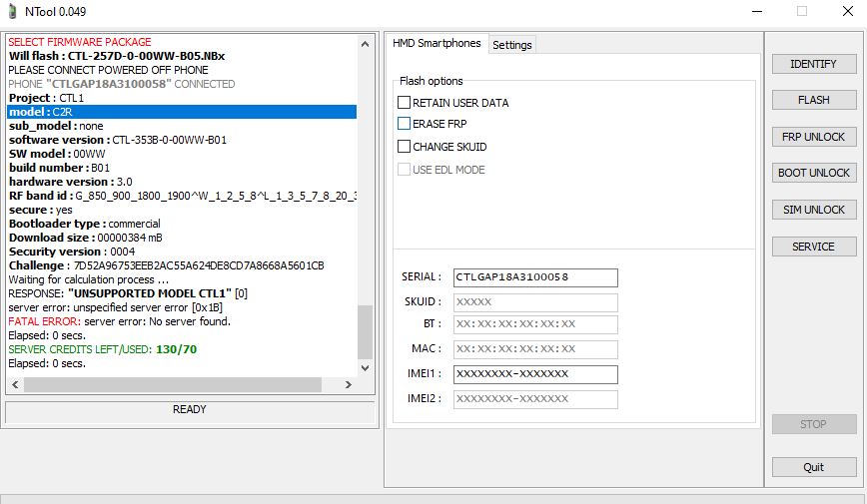Click 'hardware version : 3.0' log line

70,182
